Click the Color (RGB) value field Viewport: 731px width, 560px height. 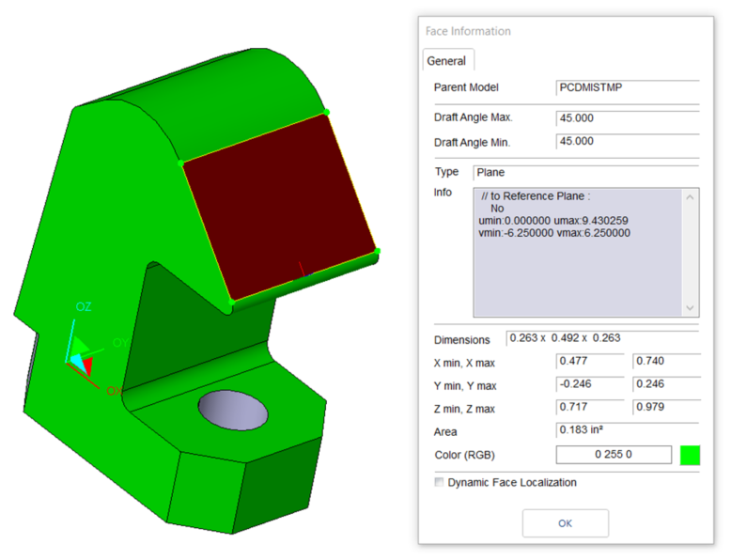point(614,456)
